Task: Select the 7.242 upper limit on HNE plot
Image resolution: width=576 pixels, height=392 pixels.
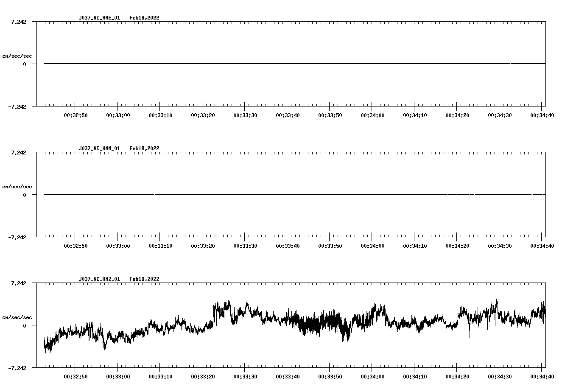Action: (x=18, y=22)
